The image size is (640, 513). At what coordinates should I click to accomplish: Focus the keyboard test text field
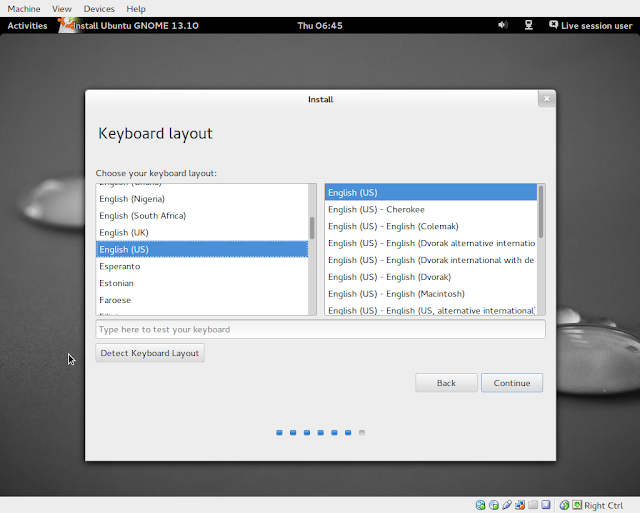coord(320,329)
